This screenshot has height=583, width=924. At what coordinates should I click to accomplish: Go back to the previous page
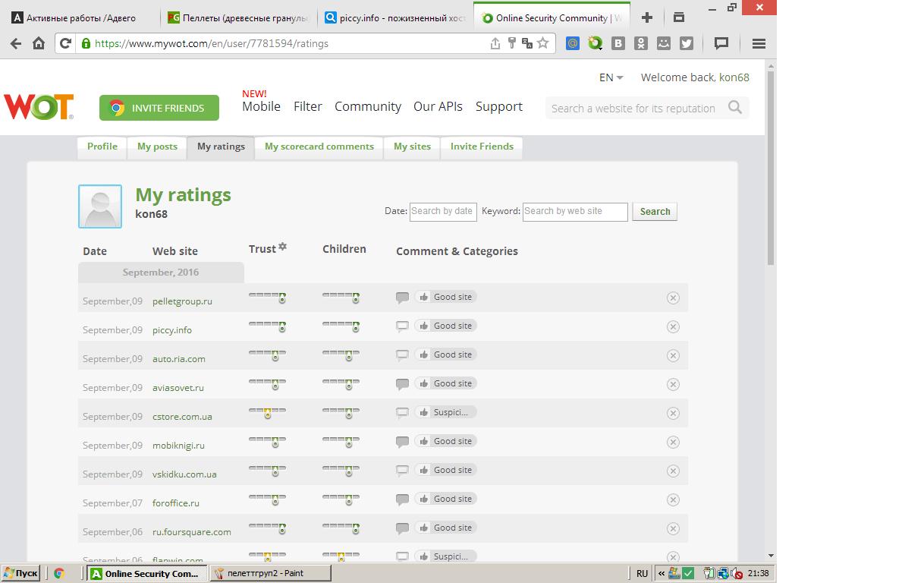point(15,43)
